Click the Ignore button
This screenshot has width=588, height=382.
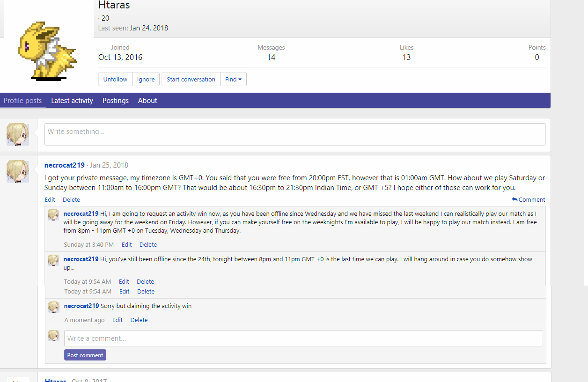coord(146,79)
